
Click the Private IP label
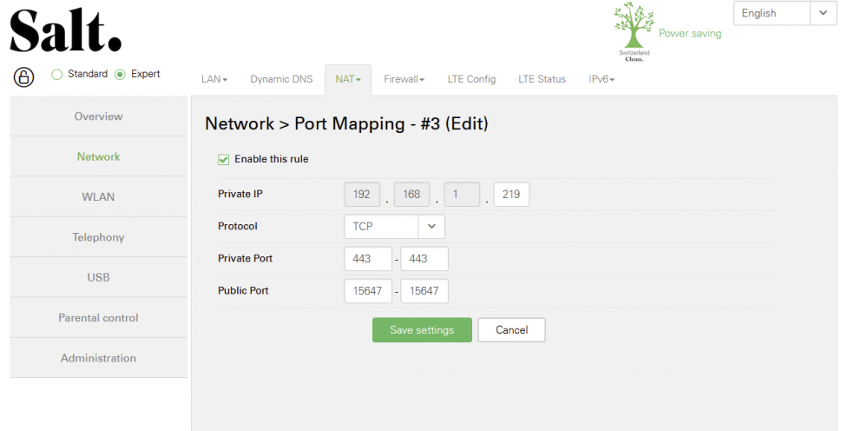tap(240, 195)
